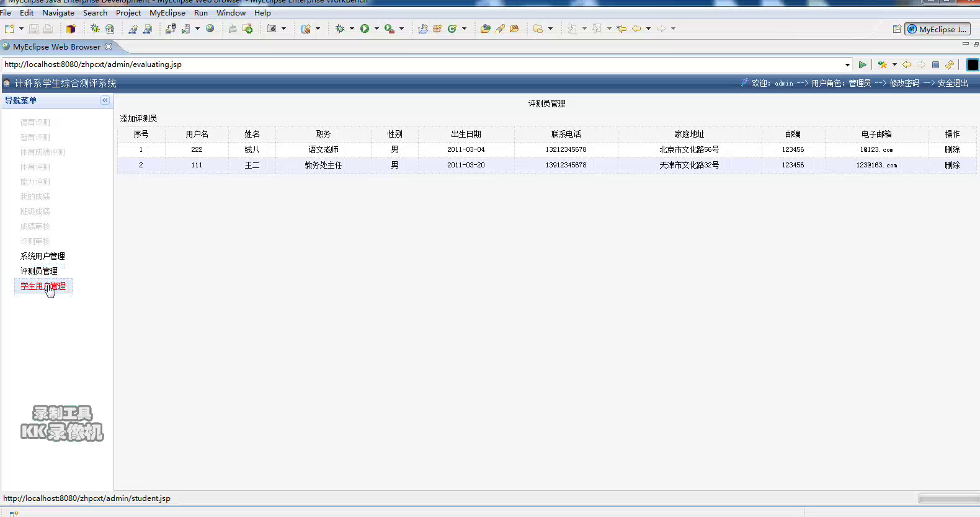The height and width of the screenshot is (517, 980).
Task: Open the embedded web browser globe icon
Action: 210,29
